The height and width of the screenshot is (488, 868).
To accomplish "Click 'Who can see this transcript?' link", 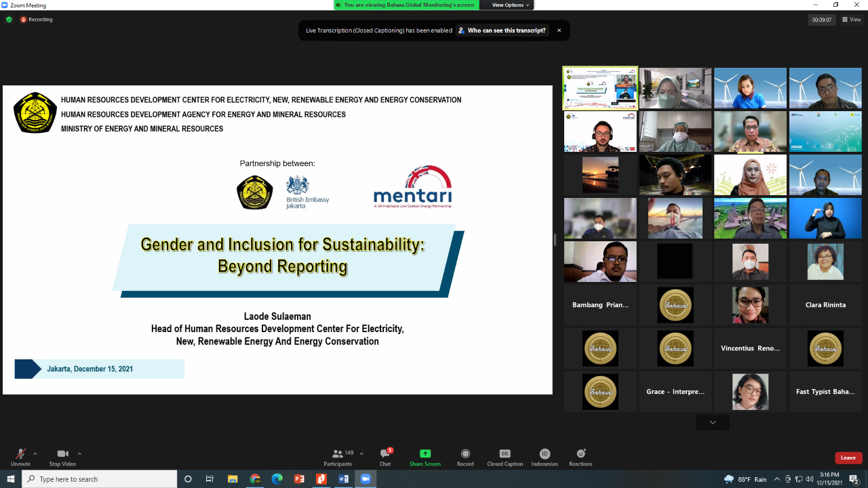I will (502, 30).
